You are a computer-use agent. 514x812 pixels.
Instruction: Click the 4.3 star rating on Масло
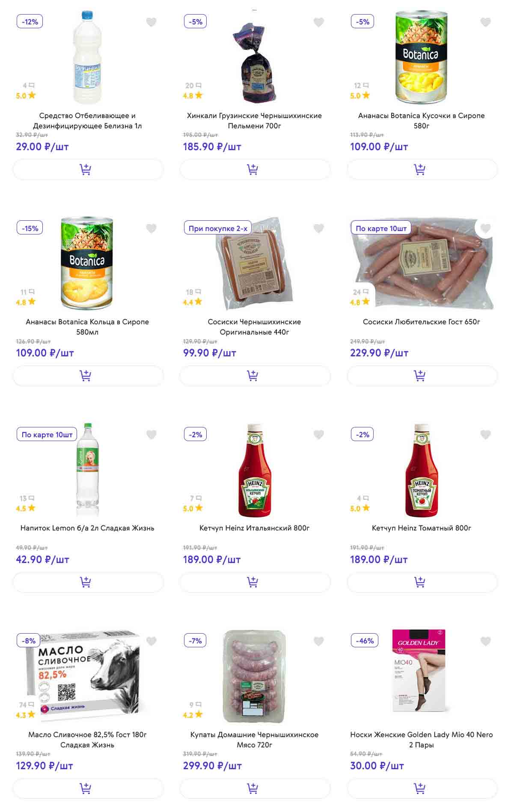tap(26, 715)
